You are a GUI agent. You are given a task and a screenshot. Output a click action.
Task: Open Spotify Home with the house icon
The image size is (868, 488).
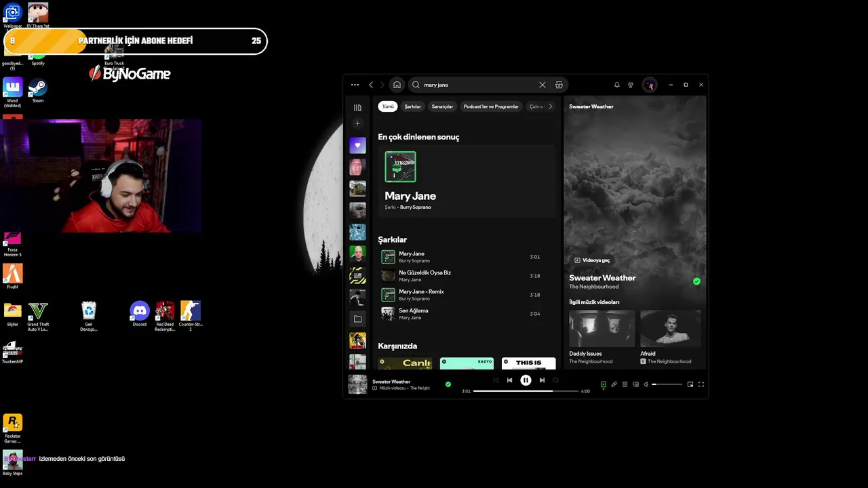397,85
